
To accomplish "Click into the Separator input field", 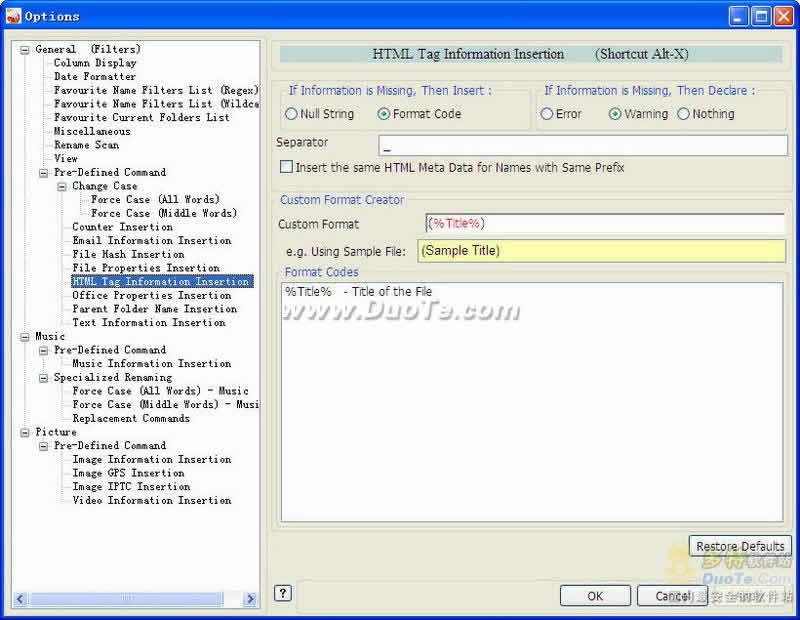I will (583, 145).
